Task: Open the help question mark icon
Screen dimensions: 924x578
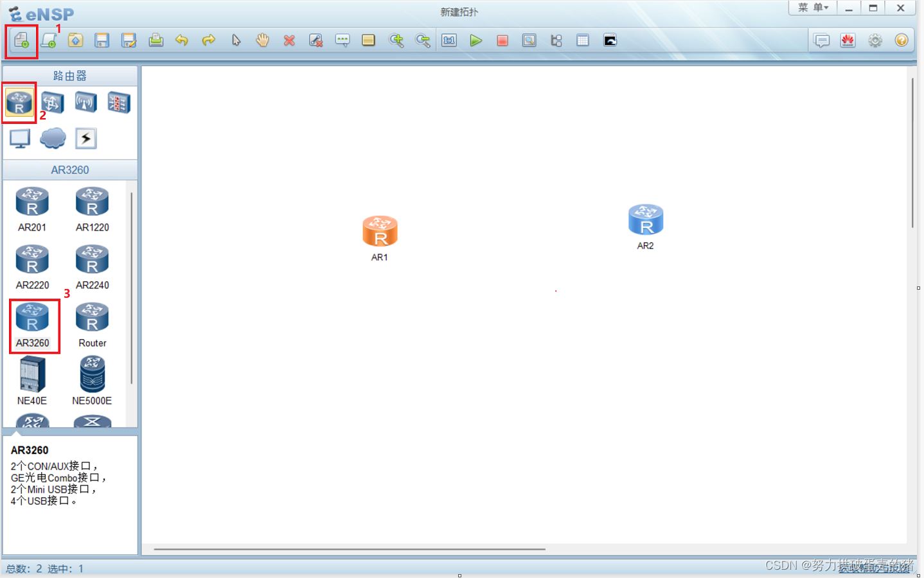Action: pyautogui.click(x=902, y=40)
